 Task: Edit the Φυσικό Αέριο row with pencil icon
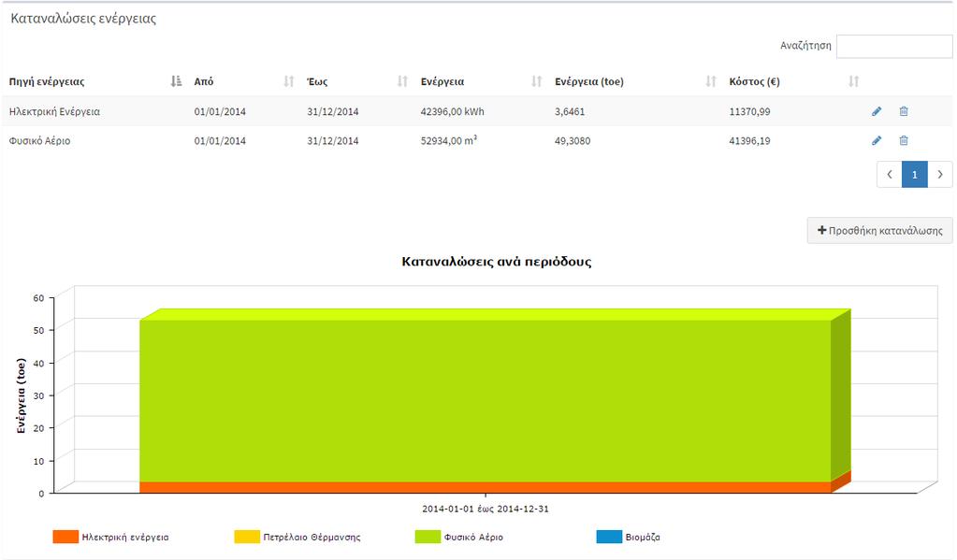pyautogui.click(x=877, y=140)
